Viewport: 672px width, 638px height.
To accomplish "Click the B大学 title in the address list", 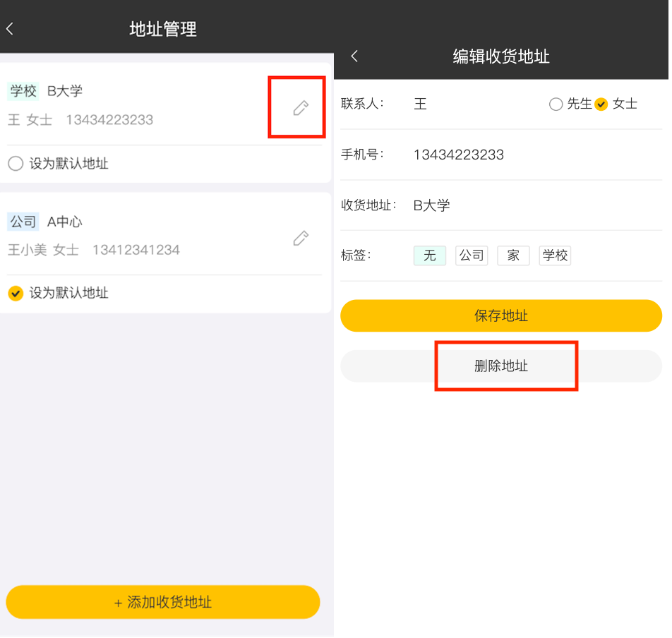I will [65, 91].
